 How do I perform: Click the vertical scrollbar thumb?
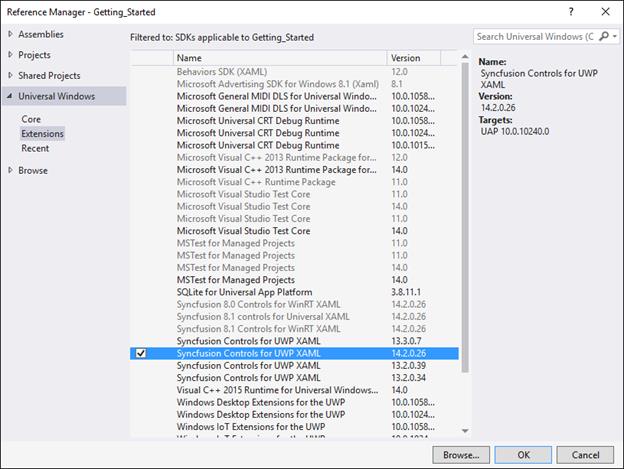click(x=465, y=218)
